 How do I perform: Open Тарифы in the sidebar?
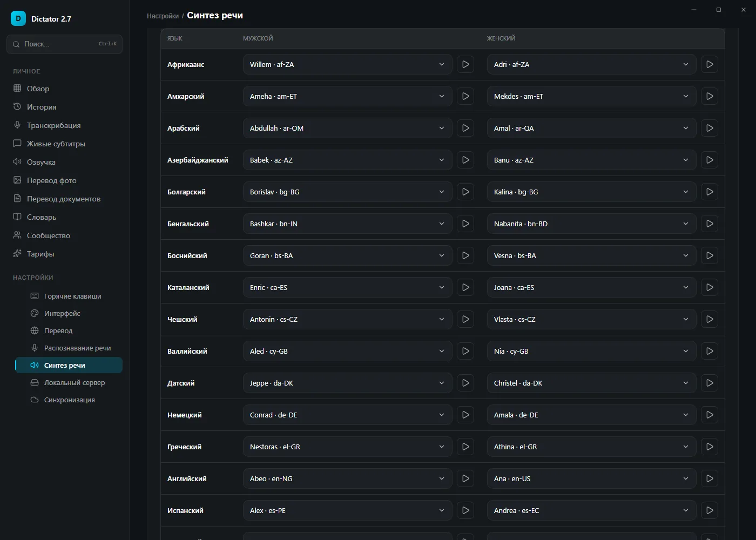pos(64,254)
